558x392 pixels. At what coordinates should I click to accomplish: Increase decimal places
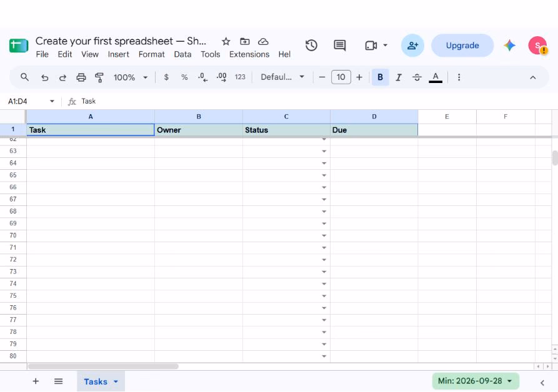point(221,77)
